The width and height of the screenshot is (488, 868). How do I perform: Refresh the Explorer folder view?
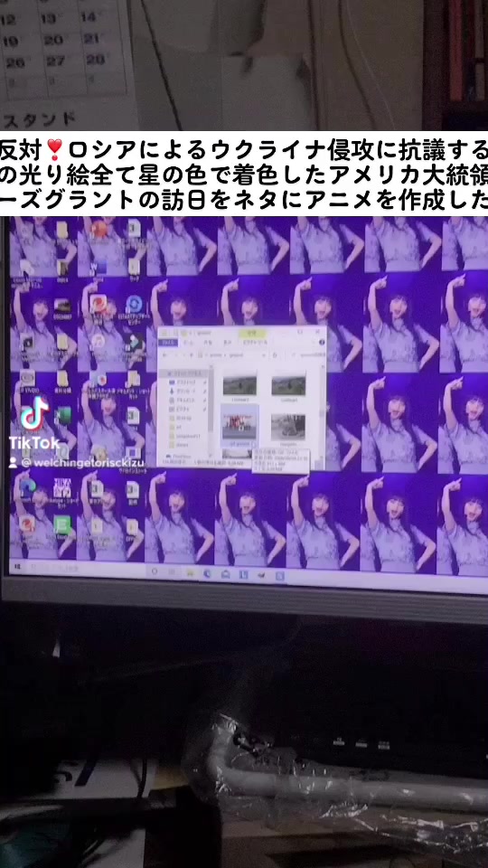click(x=275, y=355)
